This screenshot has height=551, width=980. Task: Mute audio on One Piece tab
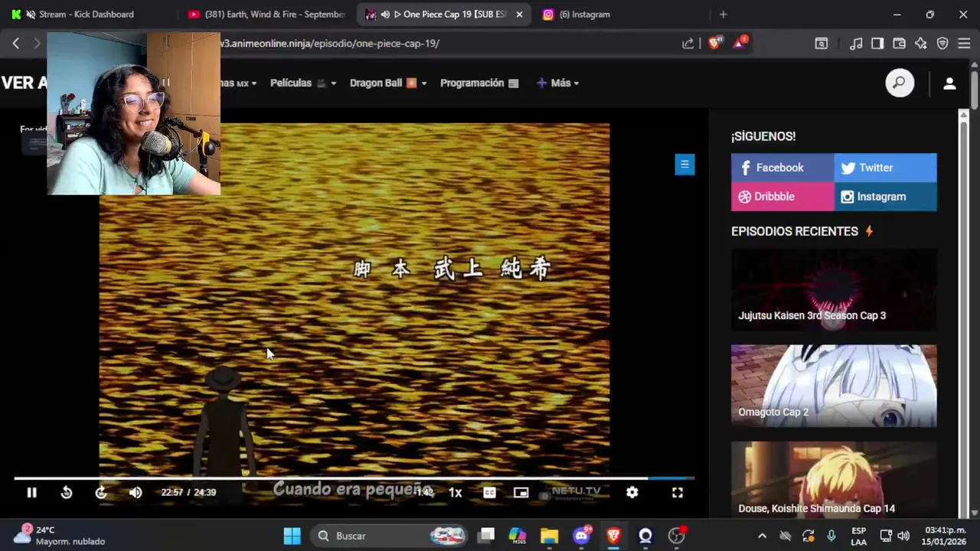(x=386, y=14)
